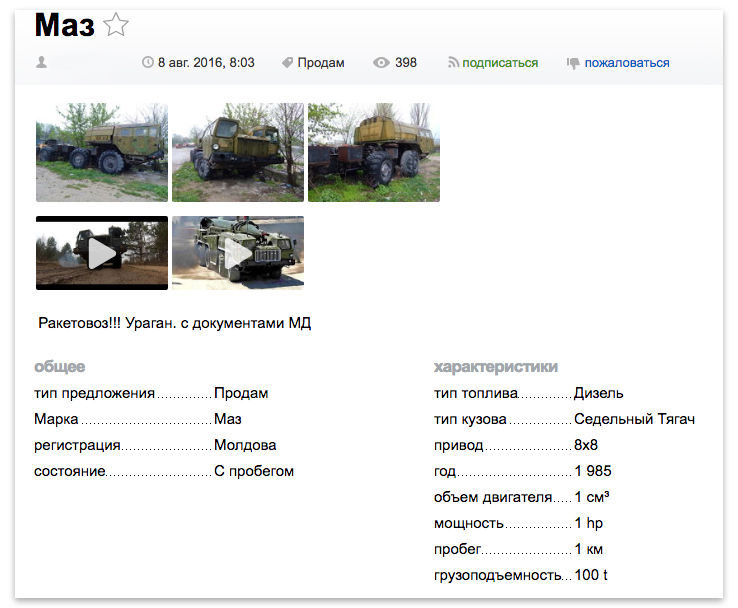Screen dimensions: 738x608
Task: Play the second video with missile launcher
Action: 238,253
